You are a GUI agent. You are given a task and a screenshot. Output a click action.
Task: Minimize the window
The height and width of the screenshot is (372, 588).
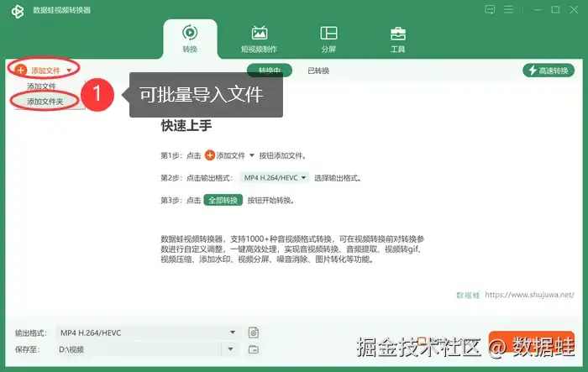[538, 10]
